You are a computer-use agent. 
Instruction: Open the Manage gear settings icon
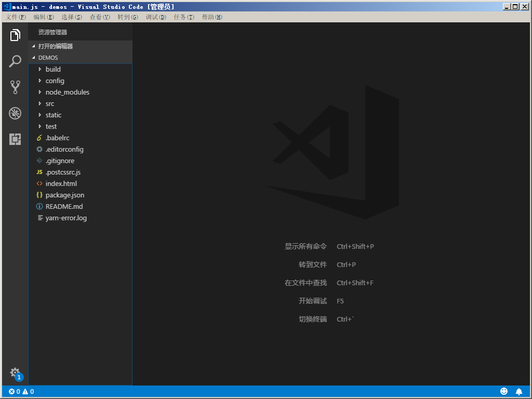(14, 372)
